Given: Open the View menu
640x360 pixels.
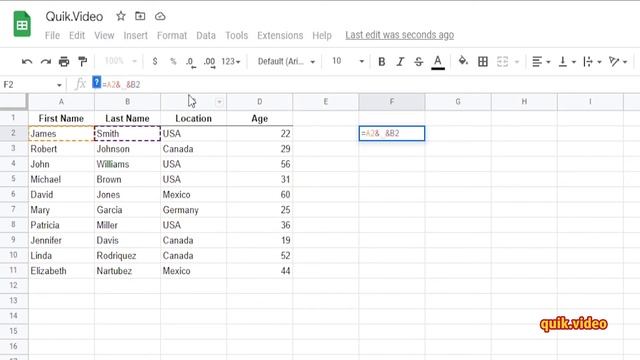Looking at the screenshot, I should [104, 36].
